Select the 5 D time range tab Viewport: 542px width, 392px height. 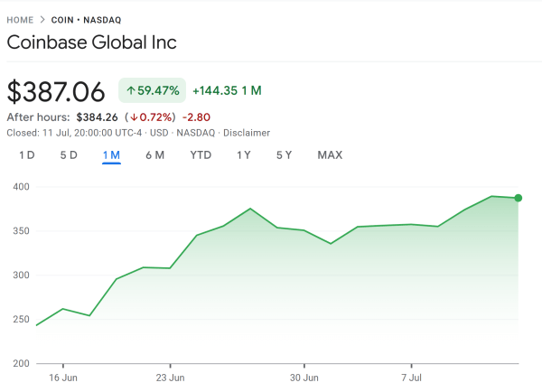pos(69,155)
